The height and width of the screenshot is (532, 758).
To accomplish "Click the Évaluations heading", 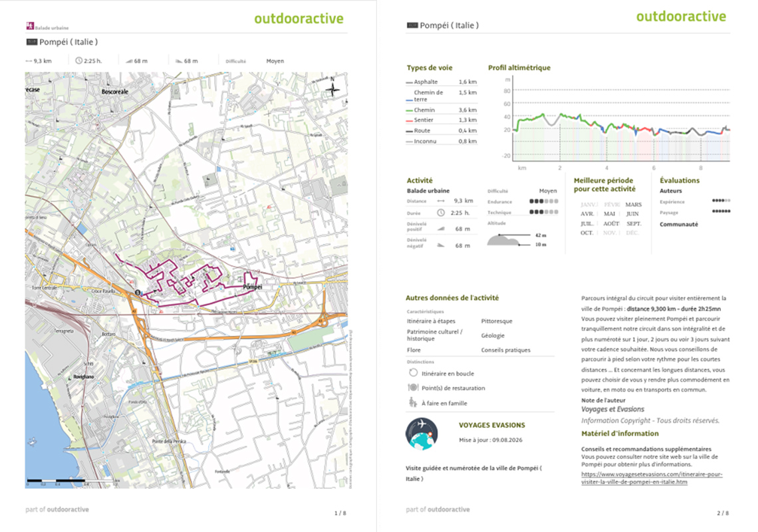I will point(680,180).
